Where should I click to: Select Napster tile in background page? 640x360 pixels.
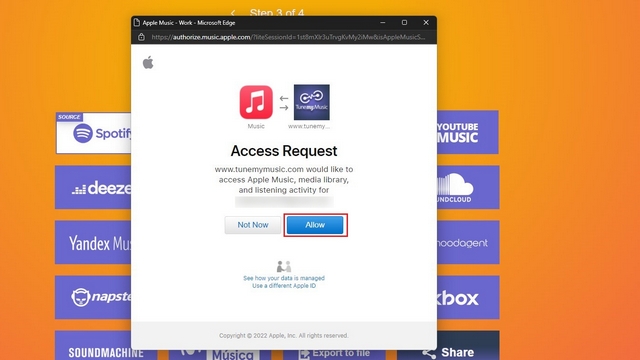pyautogui.click(x=93, y=297)
